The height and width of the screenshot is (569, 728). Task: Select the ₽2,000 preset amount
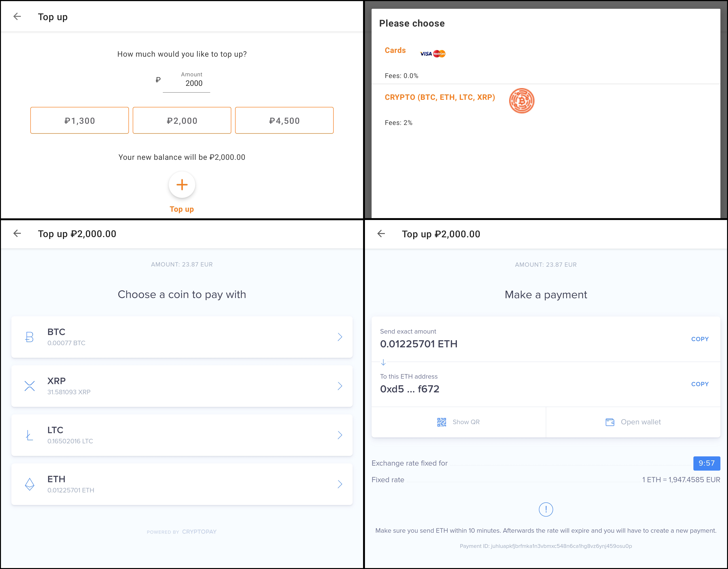[x=182, y=120]
